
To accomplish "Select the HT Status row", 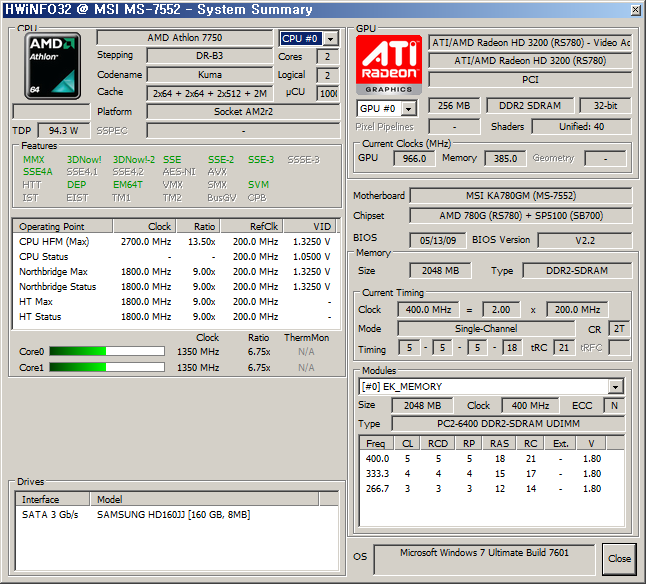I will click(175, 317).
